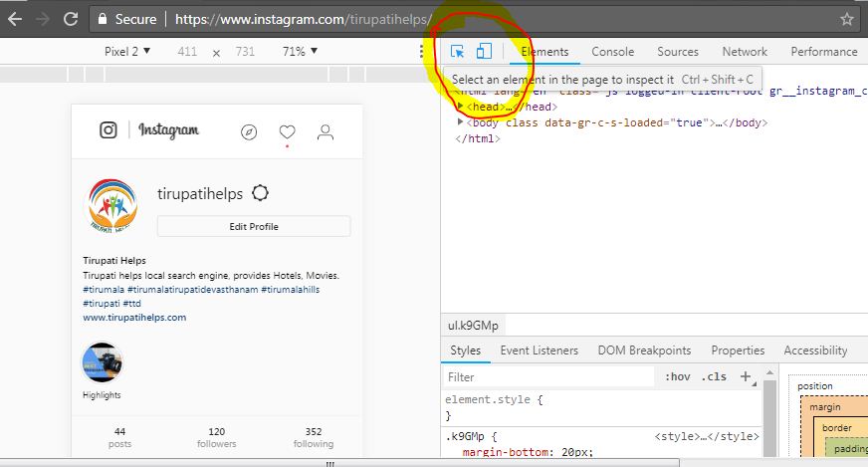Open the Accessibility sub-tab
The image size is (868, 467).
click(815, 350)
